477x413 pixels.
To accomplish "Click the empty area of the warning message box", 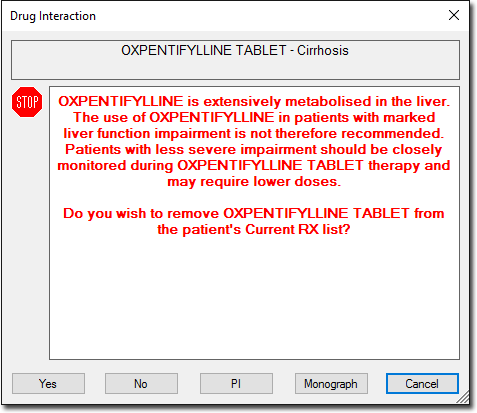I will [x=254, y=297].
